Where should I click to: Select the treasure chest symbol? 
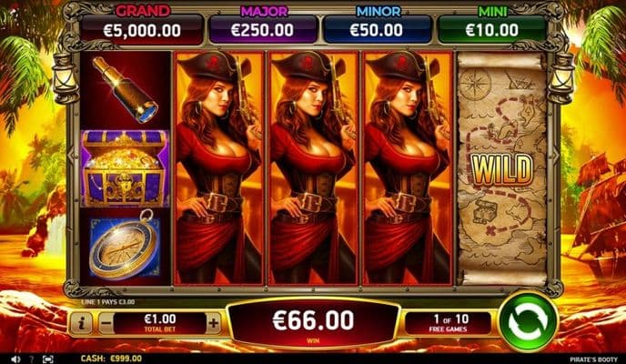125,168
